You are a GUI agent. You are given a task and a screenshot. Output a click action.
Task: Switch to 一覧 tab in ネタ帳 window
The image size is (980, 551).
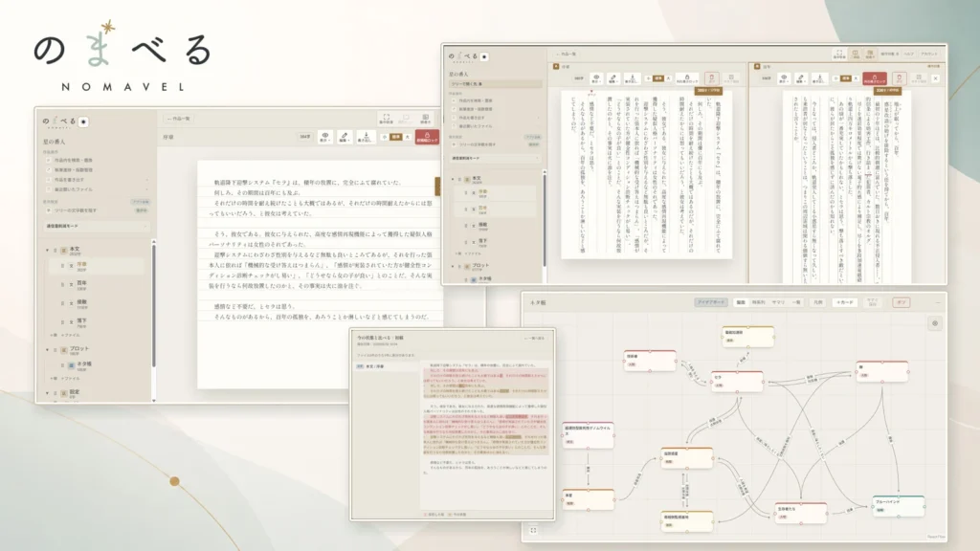point(796,302)
